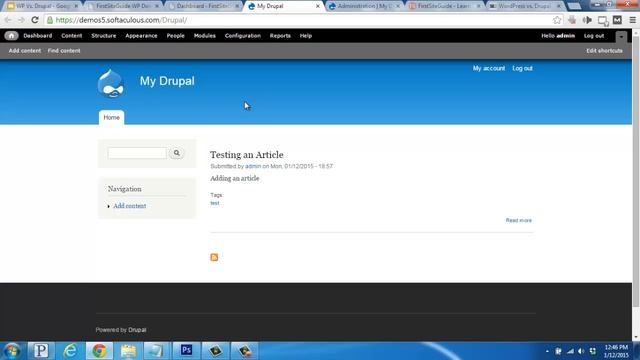640x360 pixels.
Task: Open the orange RSS feed icon
Action: click(214, 257)
